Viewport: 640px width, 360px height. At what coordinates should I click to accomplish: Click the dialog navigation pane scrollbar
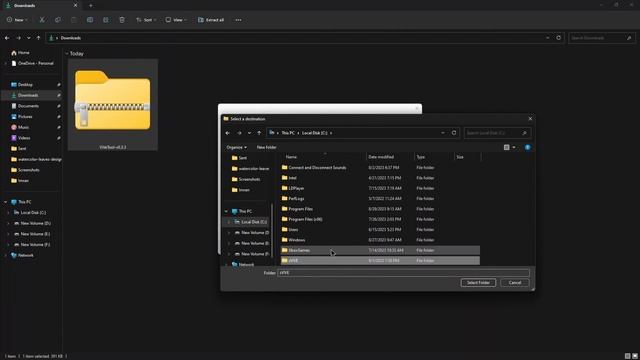tap(272, 231)
